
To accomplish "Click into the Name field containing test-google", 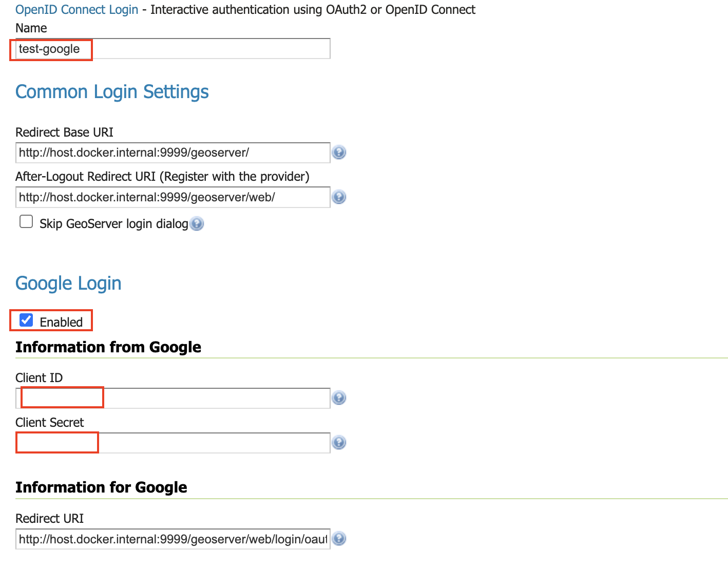I will point(173,49).
